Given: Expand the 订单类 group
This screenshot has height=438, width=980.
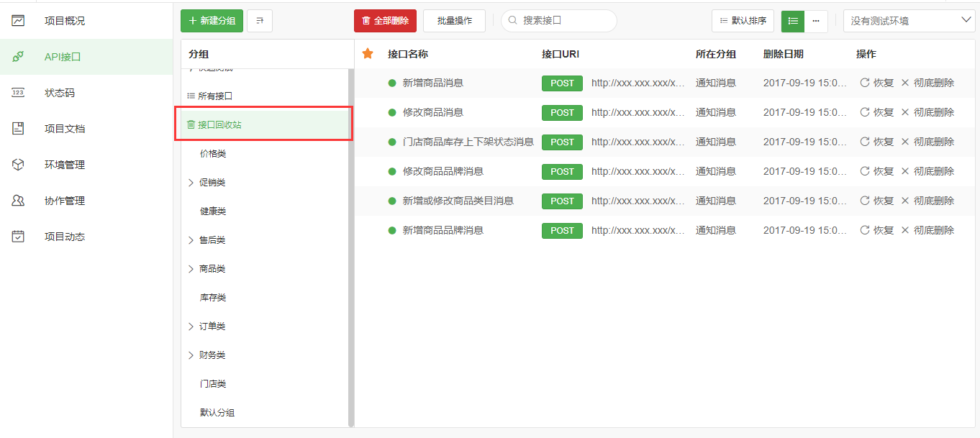Looking at the screenshot, I should pyautogui.click(x=191, y=327).
